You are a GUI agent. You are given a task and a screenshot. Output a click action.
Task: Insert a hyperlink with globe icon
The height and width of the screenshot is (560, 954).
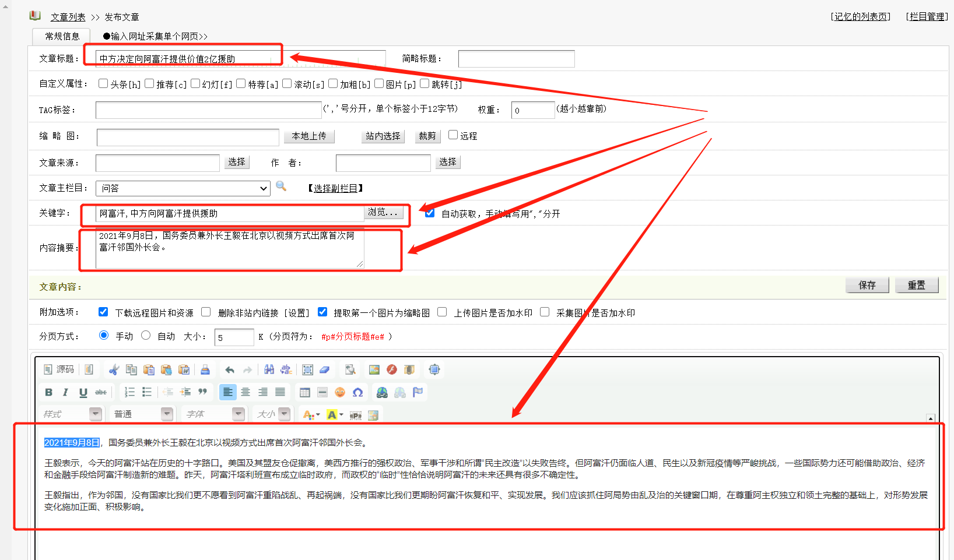pos(382,392)
